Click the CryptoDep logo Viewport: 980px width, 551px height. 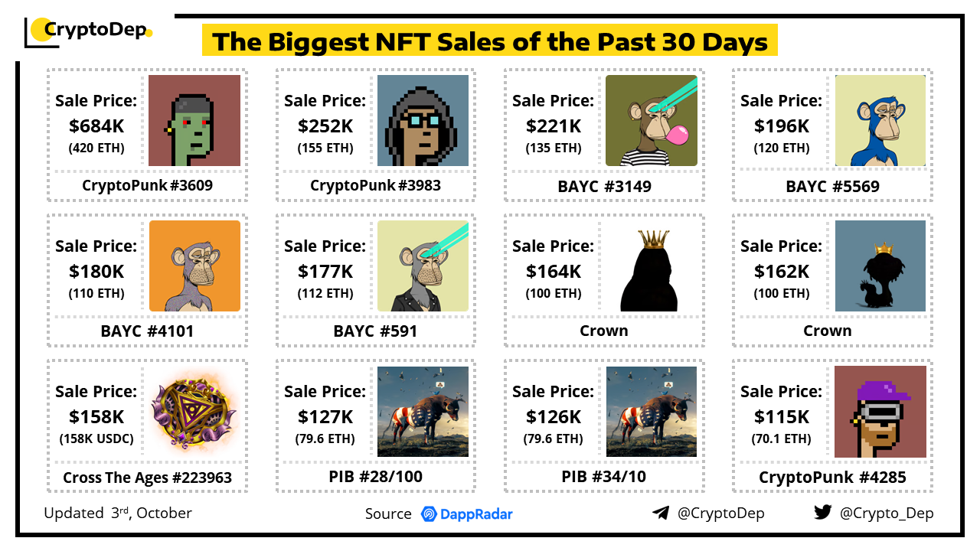coord(89,31)
